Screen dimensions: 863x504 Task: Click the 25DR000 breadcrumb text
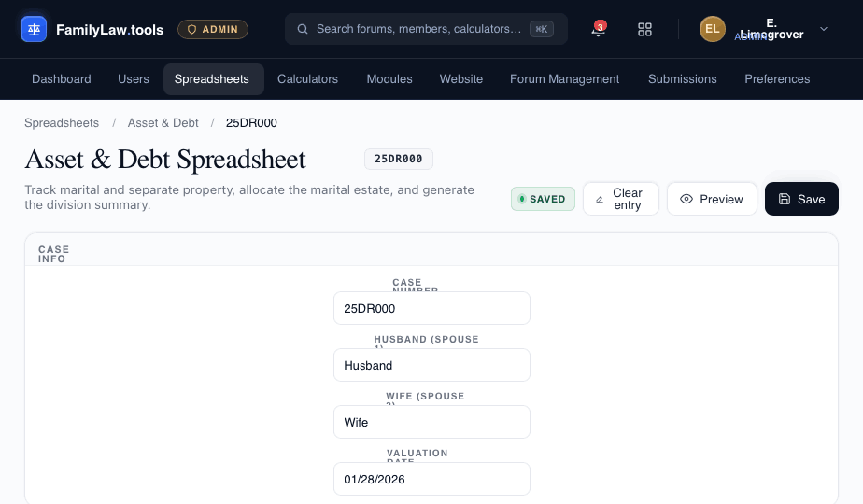(251, 122)
